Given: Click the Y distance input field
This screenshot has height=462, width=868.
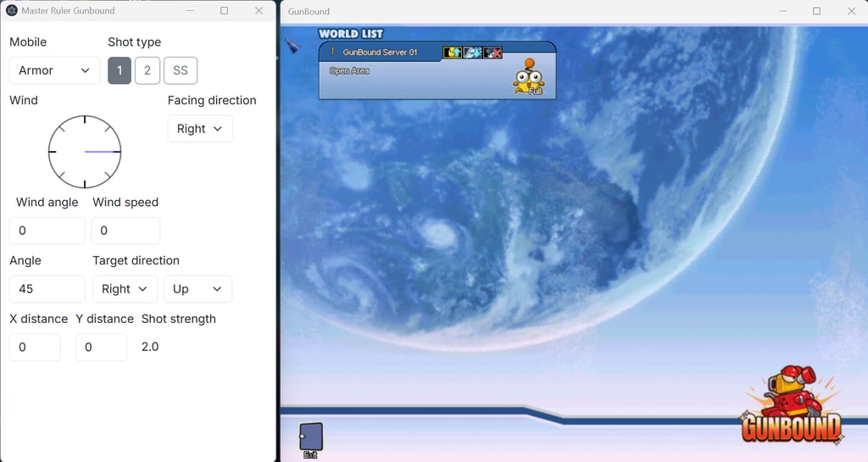Looking at the screenshot, I should tap(101, 347).
